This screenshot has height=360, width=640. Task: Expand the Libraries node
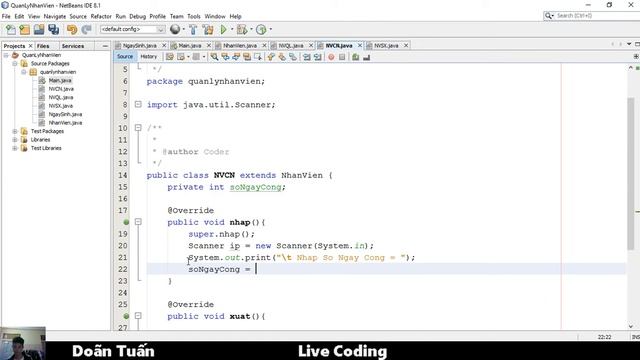tap(15, 140)
